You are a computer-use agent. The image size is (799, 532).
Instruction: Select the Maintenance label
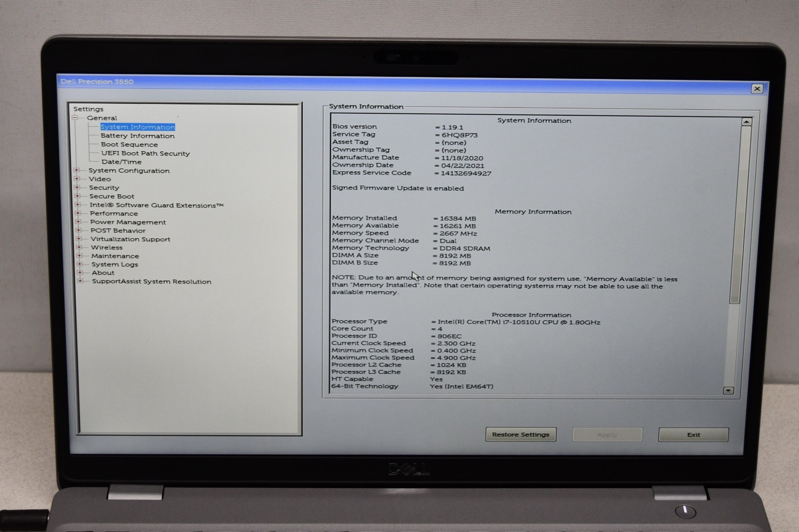[115, 256]
